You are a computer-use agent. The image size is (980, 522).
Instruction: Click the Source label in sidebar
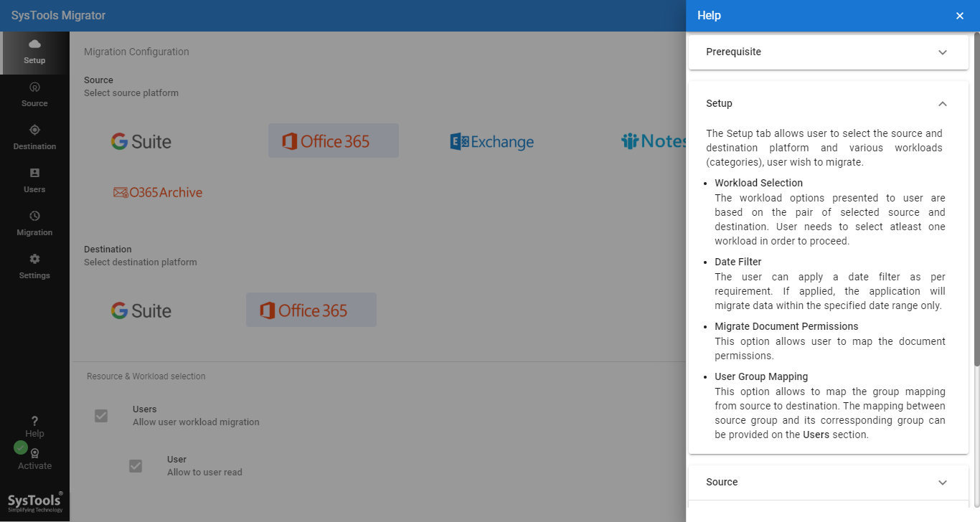pos(34,103)
